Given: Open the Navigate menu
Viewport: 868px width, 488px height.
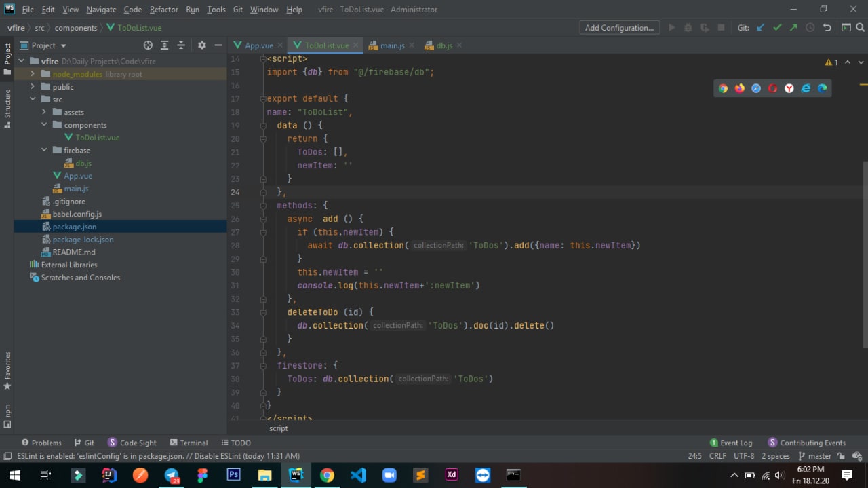Looking at the screenshot, I should [101, 10].
